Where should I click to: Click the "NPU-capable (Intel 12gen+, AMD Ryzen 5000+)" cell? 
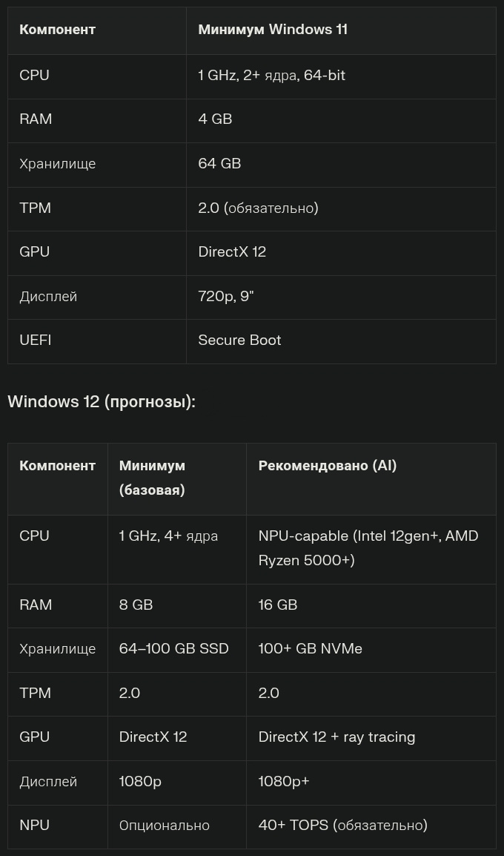(368, 547)
